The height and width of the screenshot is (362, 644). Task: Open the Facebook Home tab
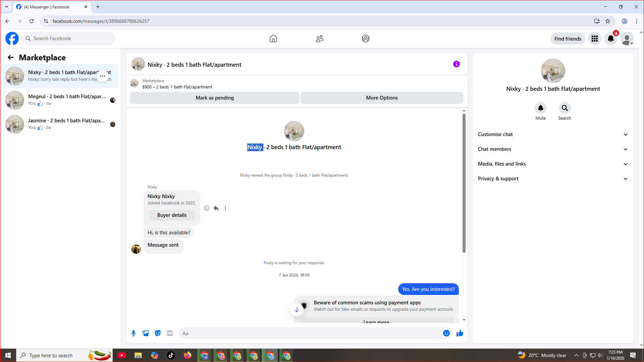click(x=273, y=39)
